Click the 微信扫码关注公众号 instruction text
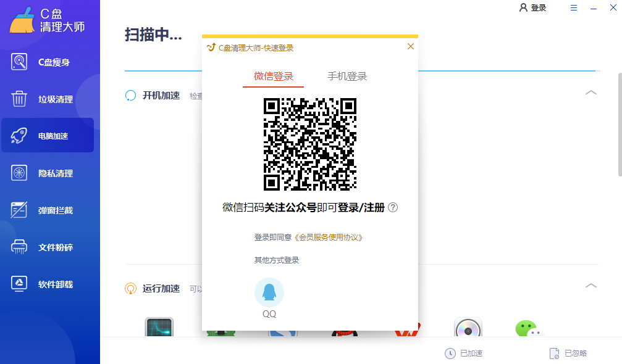 [x=303, y=207]
